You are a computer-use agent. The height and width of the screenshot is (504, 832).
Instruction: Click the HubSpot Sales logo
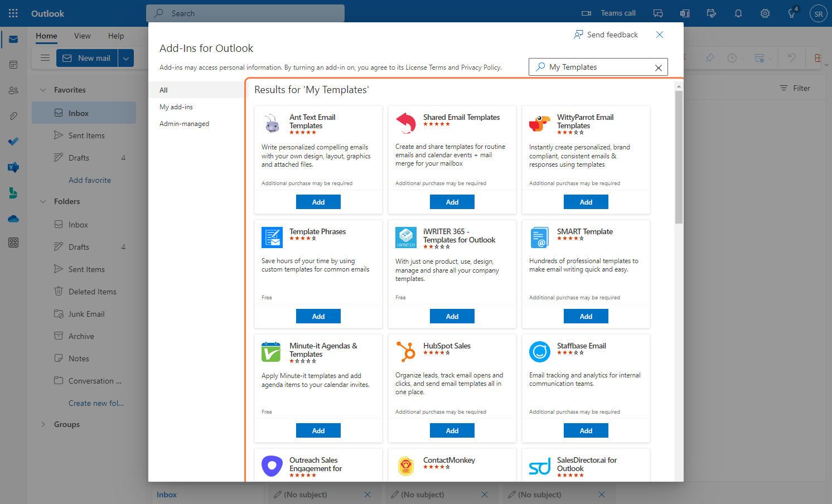pyautogui.click(x=406, y=352)
